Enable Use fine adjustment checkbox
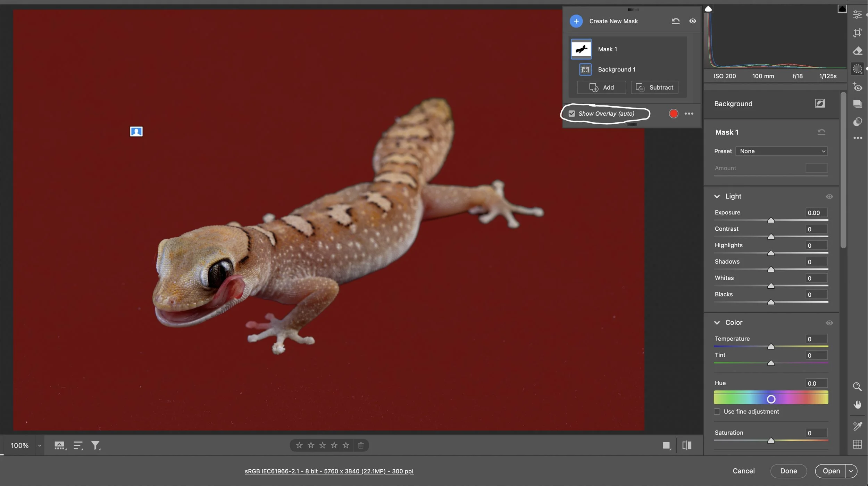868x486 pixels. [717, 412]
